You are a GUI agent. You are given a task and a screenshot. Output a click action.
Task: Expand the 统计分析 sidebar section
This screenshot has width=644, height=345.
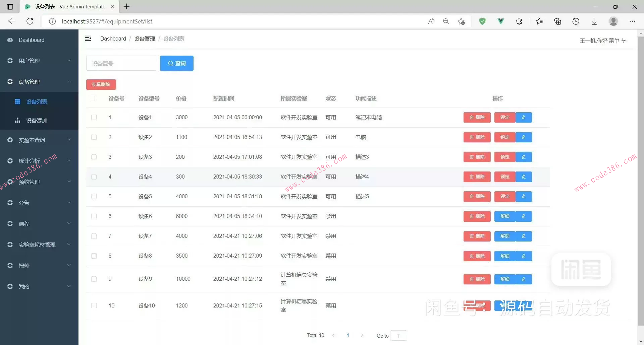tap(39, 161)
